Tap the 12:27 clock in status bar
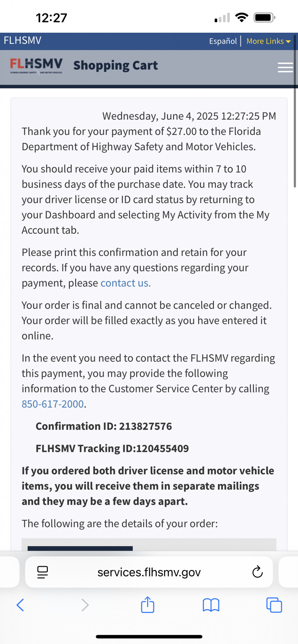The height and width of the screenshot is (644, 298). coord(51,18)
